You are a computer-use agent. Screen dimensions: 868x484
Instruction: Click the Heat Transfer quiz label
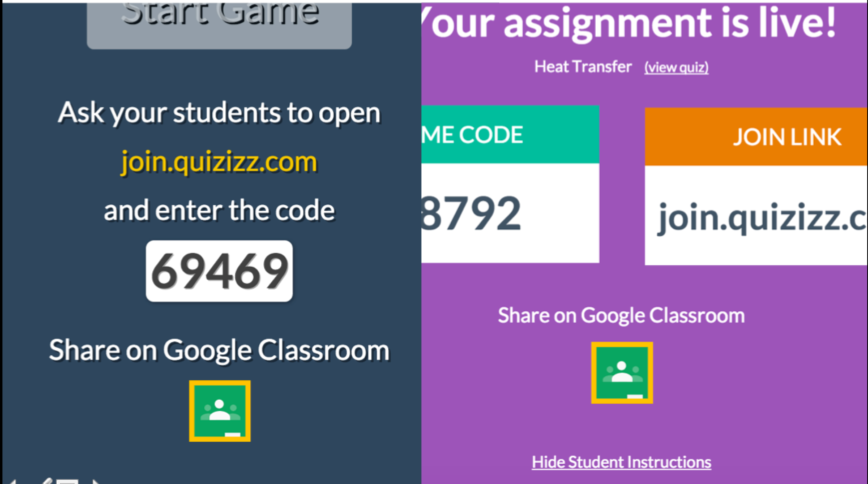tap(575, 66)
